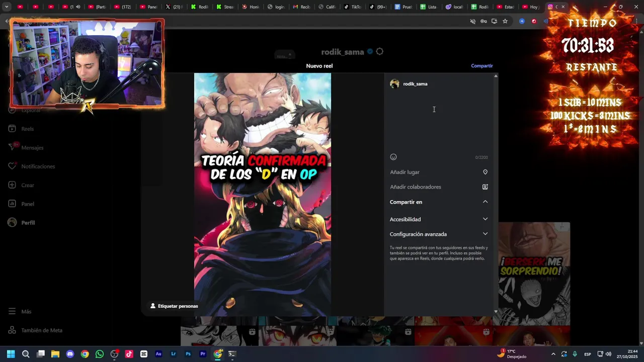Click Compartir to share the reel

click(481, 66)
